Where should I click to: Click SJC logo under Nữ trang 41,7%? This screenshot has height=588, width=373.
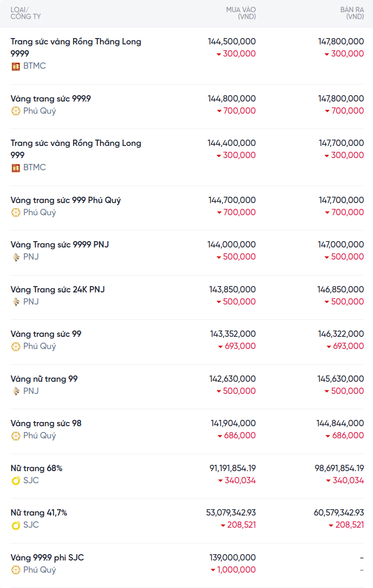tap(16, 525)
